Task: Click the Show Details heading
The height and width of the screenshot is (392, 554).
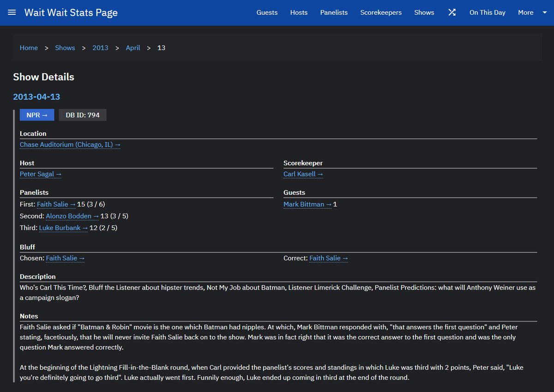Action: point(43,77)
